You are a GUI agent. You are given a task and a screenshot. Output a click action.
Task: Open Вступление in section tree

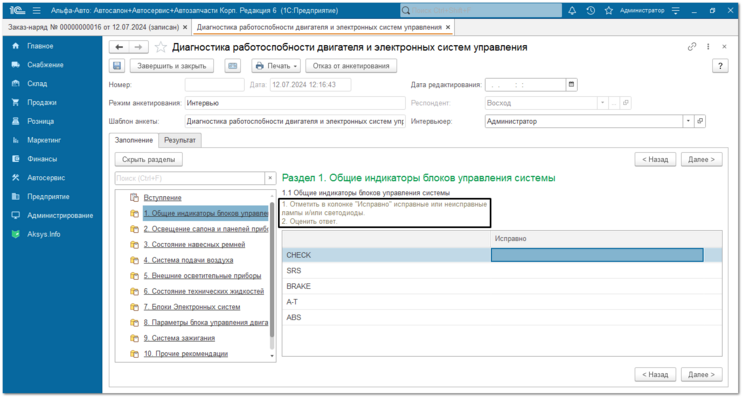click(163, 198)
